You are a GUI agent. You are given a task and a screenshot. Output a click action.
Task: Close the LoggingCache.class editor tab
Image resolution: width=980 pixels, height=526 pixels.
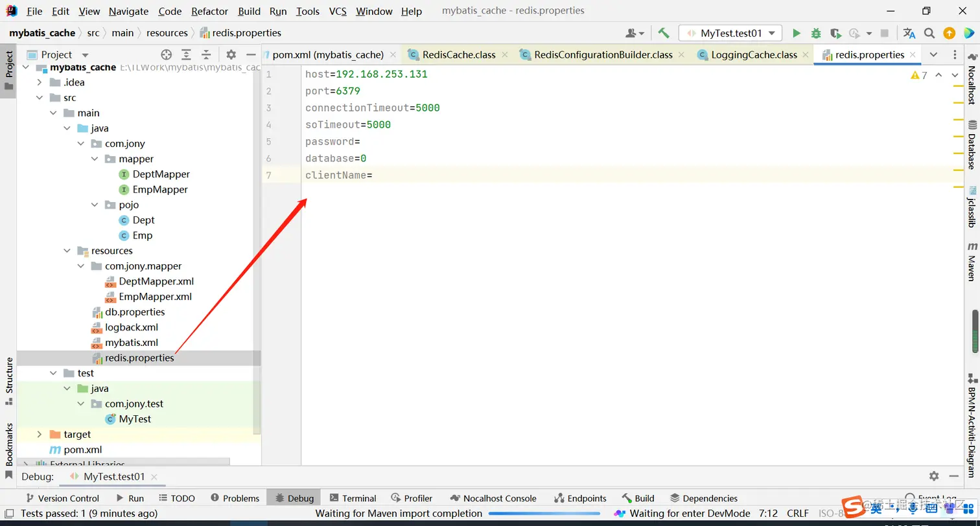coord(805,54)
